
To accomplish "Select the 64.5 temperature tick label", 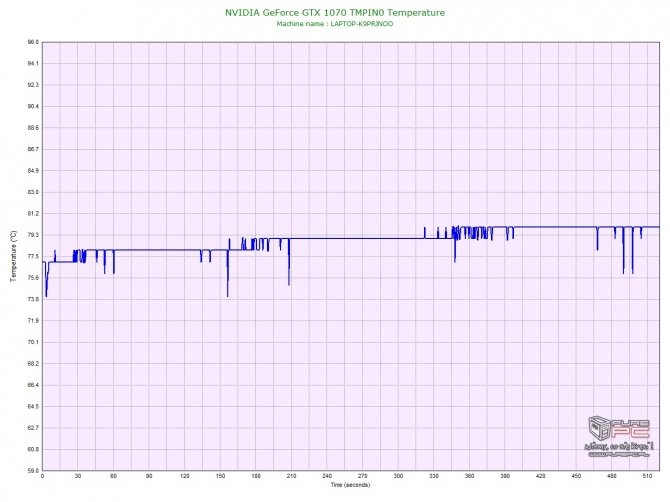I will [33, 406].
